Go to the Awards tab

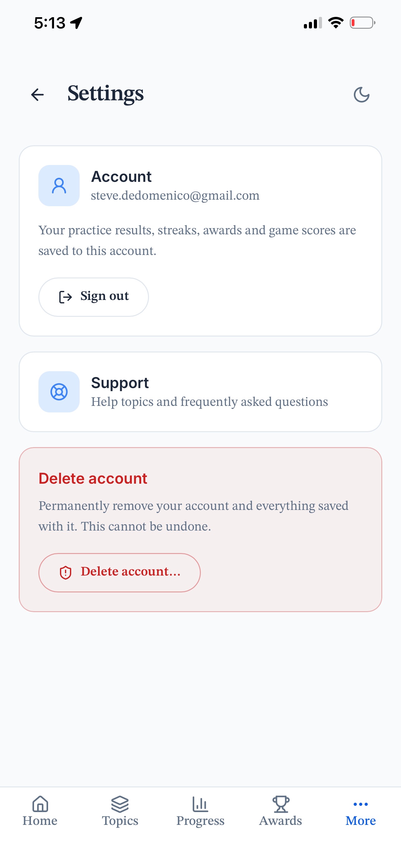tap(280, 811)
